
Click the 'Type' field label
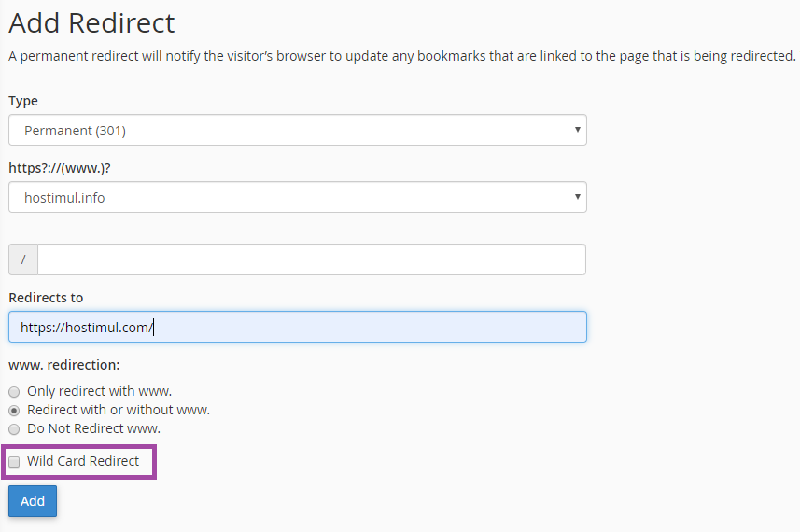coord(23,101)
